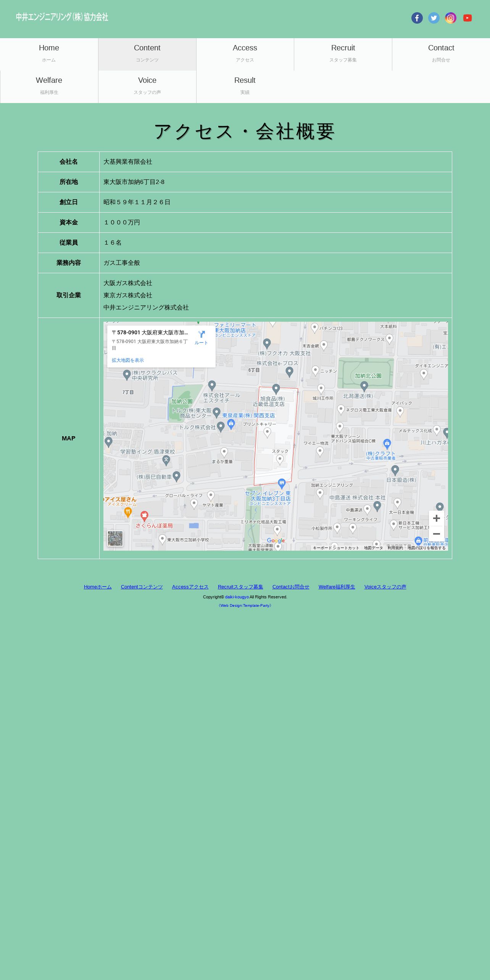Image resolution: width=490 pixels, height=980 pixels.
Task: Click 利用規約 terms link on map
Action: click(x=395, y=548)
